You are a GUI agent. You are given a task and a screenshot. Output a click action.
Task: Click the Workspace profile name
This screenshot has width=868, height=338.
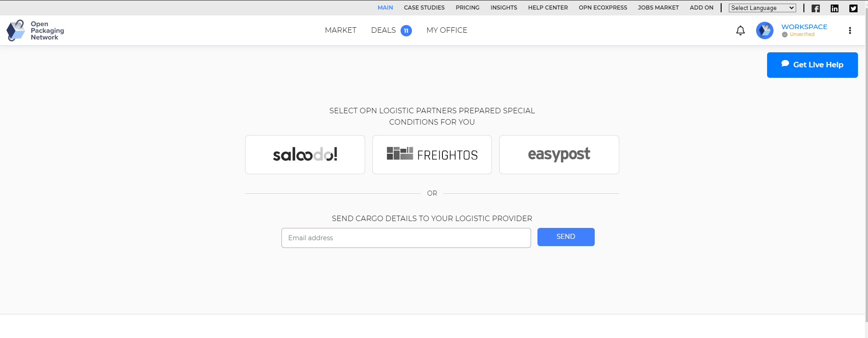click(804, 27)
